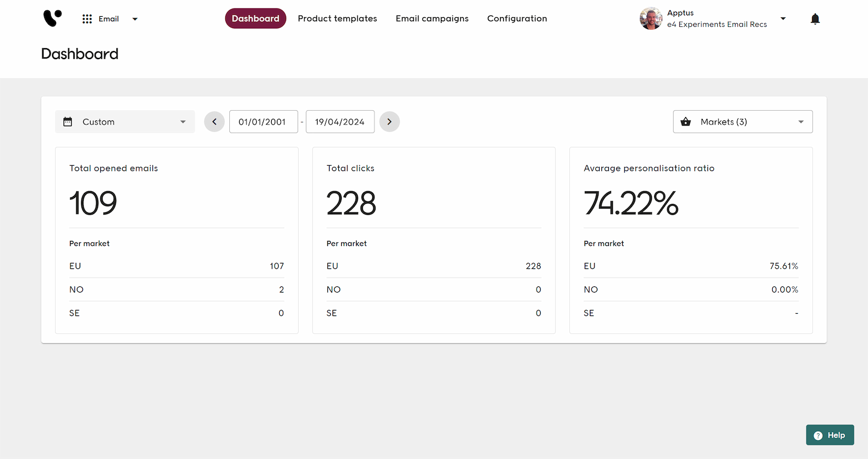This screenshot has height=459, width=868.
Task: Click the Voyado logo icon
Action: point(52,18)
